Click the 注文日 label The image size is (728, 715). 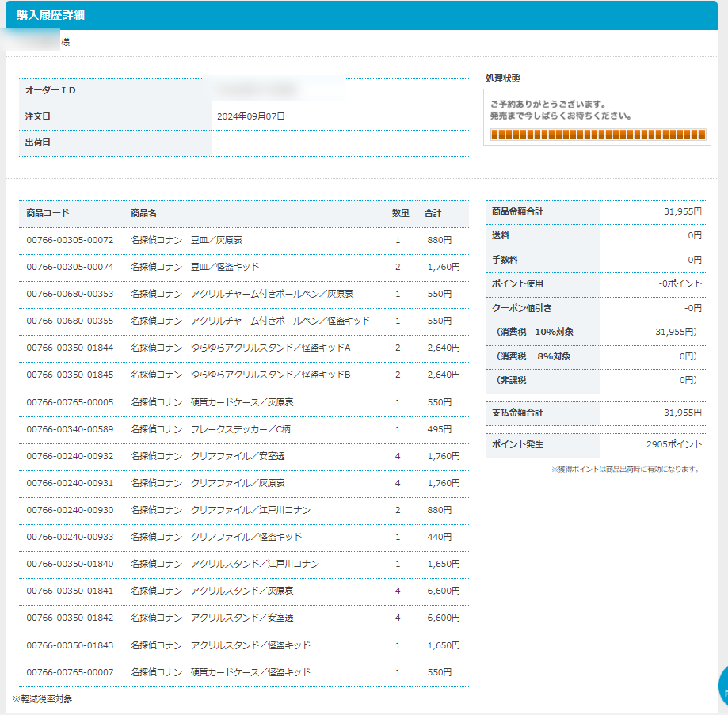tap(37, 116)
